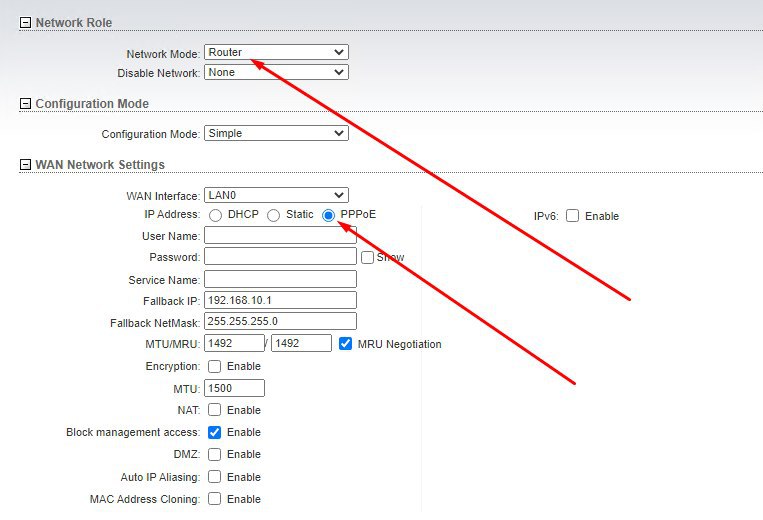The image size is (763, 520).
Task: Click the Fallback NetMask label
Action: (x=155, y=323)
